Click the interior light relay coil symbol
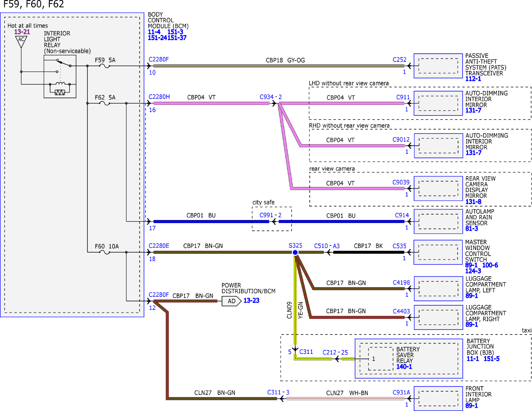 (60, 84)
